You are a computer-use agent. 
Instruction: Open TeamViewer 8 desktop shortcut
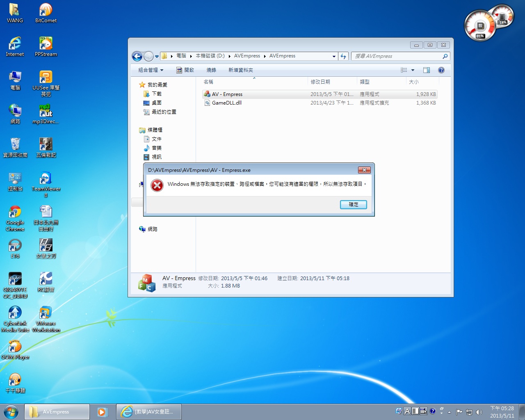pyautogui.click(x=46, y=185)
